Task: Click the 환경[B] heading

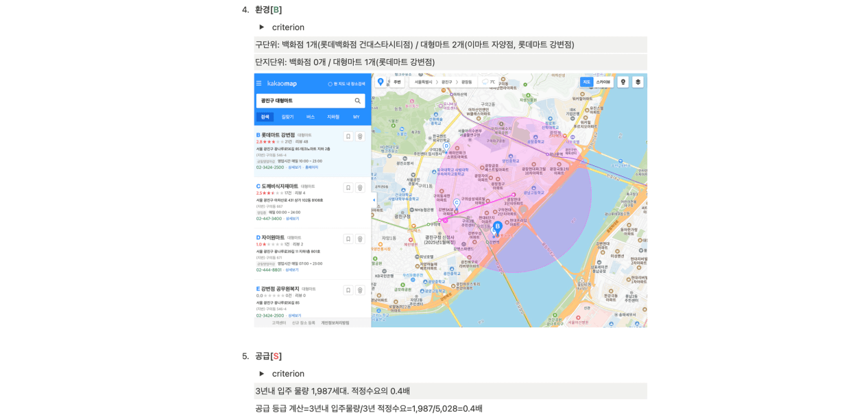Action: 268,10
